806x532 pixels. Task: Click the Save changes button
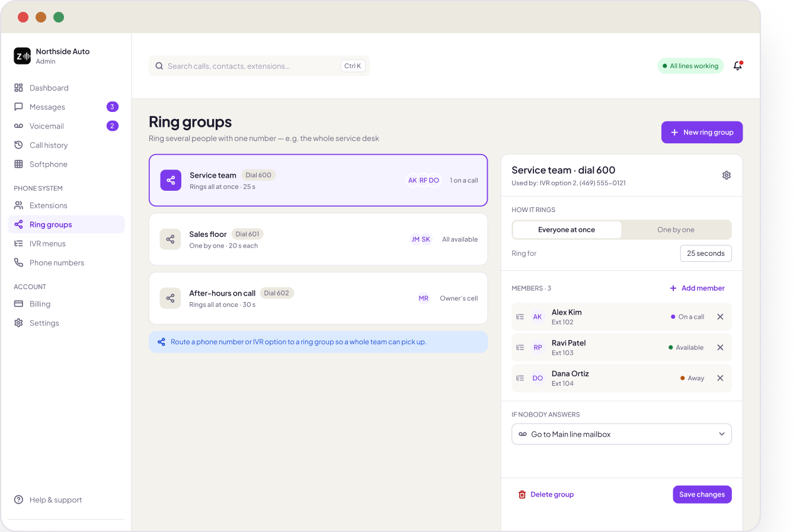(702, 495)
